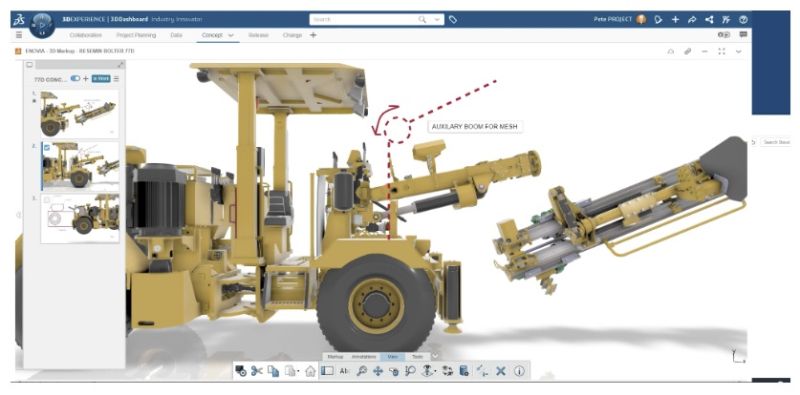Select the zoom area tool
This screenshot has width=800, height=395.
[410, 371]
